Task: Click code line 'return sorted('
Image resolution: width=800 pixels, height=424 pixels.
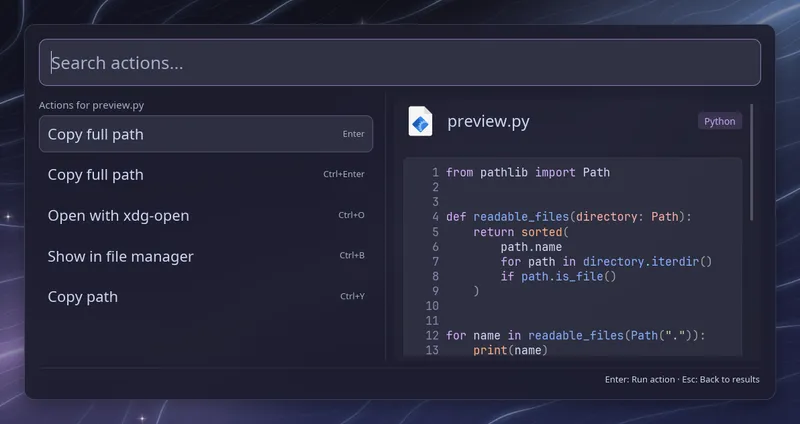Action: 521,232
